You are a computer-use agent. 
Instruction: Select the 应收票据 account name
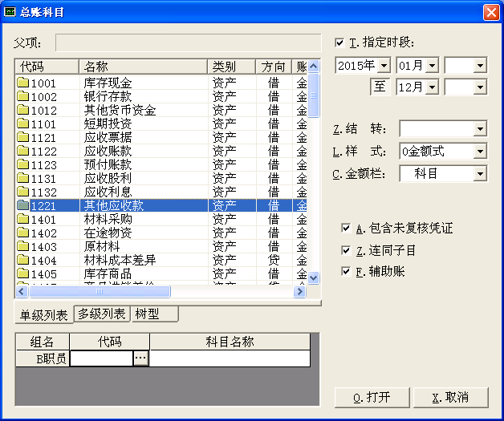(x=108, y=138)
